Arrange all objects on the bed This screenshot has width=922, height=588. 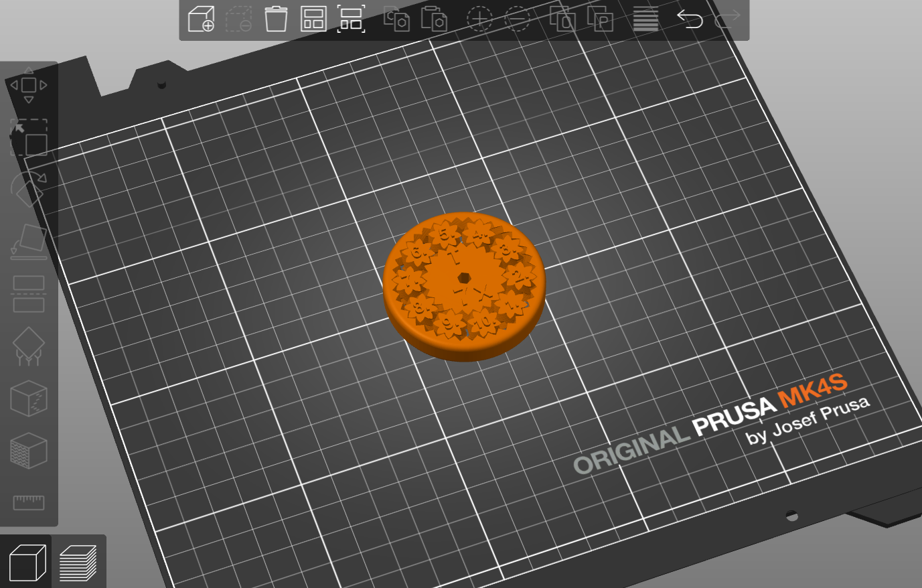pos(313,19)
